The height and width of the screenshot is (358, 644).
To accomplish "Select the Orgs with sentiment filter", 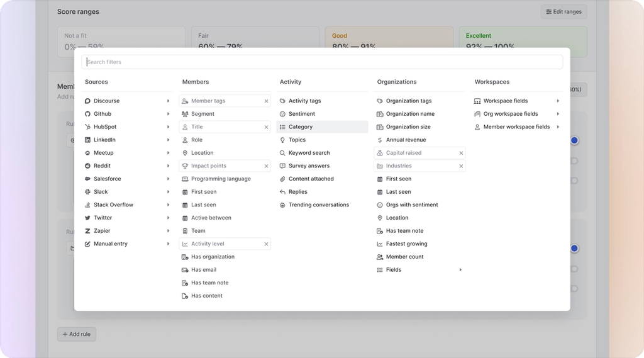I will coord(419,204).
